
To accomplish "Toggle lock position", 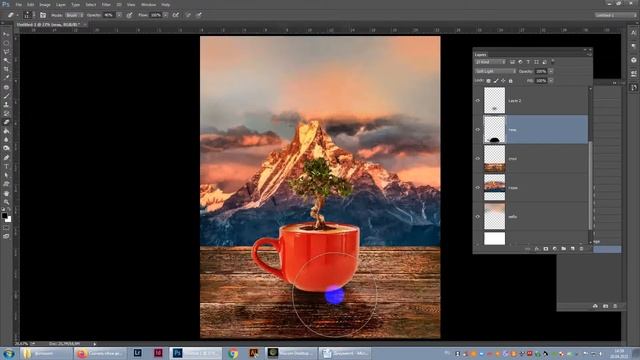I will (x=503, y=81).
